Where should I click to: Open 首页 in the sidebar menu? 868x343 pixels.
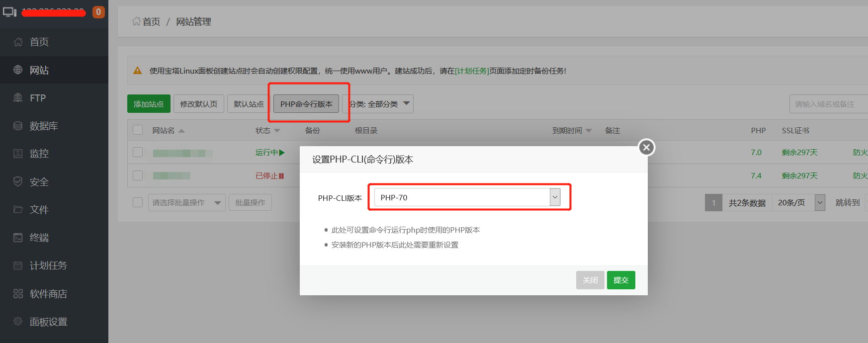click(x=54, y=42)
